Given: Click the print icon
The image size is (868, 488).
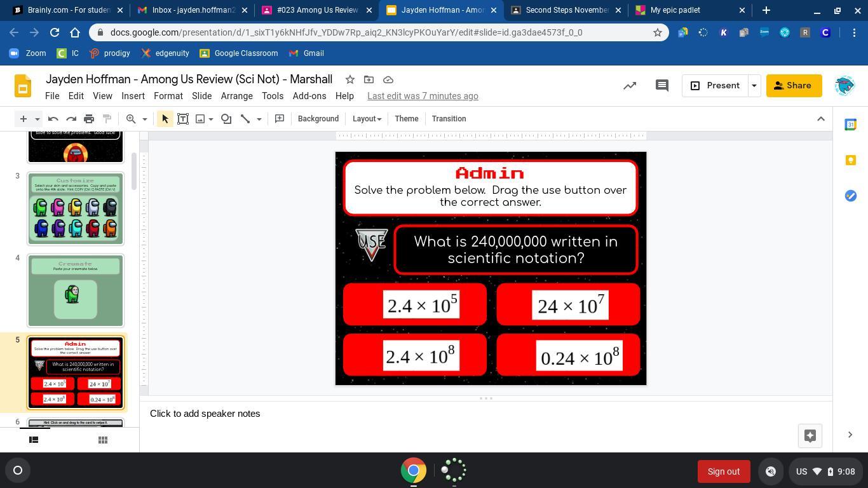Looking at the screenshot, I should [89, 119].
